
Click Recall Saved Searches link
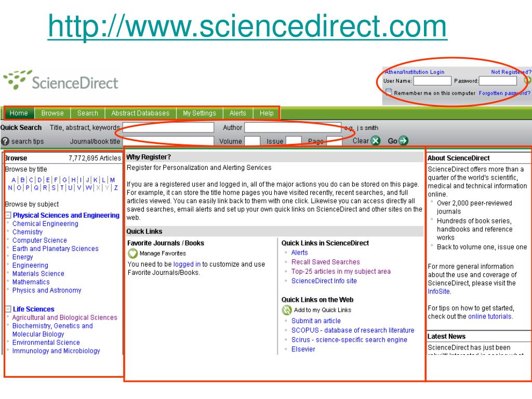point(325,262)
